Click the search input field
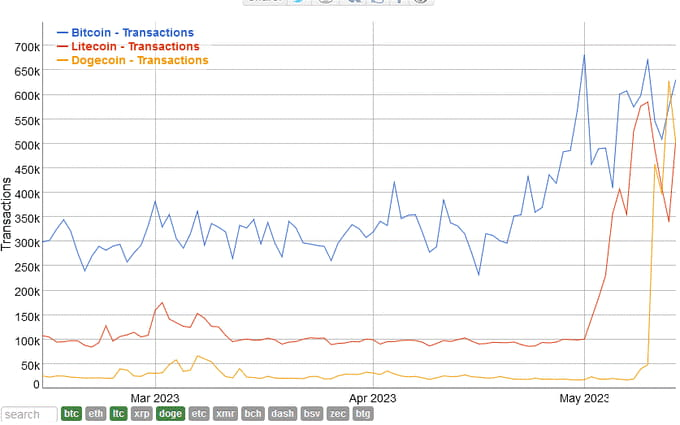 coord(29,414)
